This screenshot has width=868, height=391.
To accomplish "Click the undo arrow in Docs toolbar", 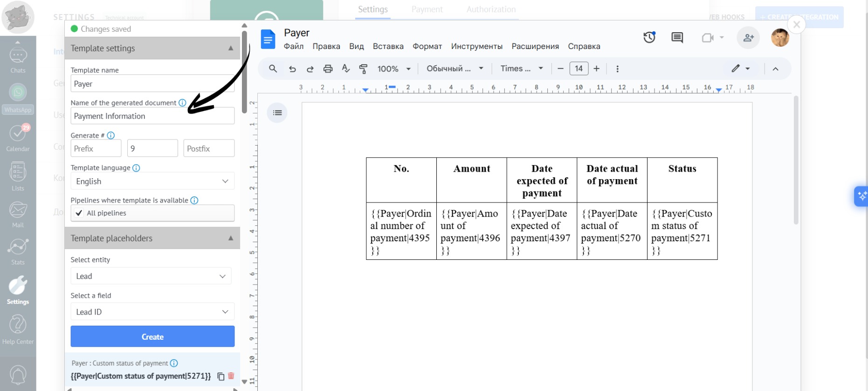I will click(x=292, y=69).
